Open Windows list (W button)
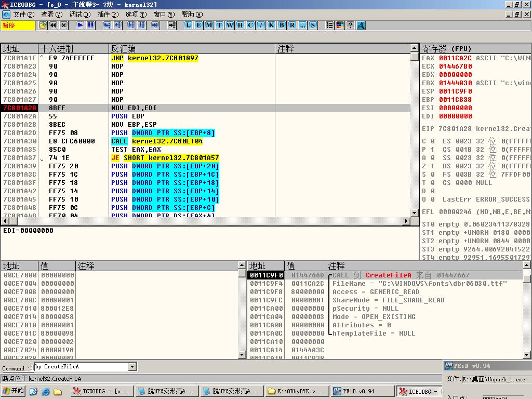 (x=230, y=25)
